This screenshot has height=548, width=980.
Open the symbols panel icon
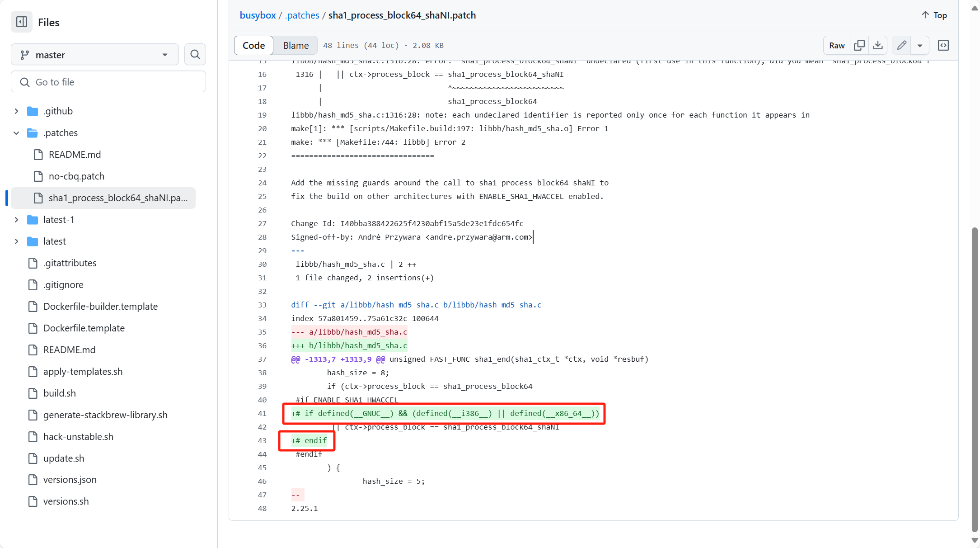tap(943, 45)
